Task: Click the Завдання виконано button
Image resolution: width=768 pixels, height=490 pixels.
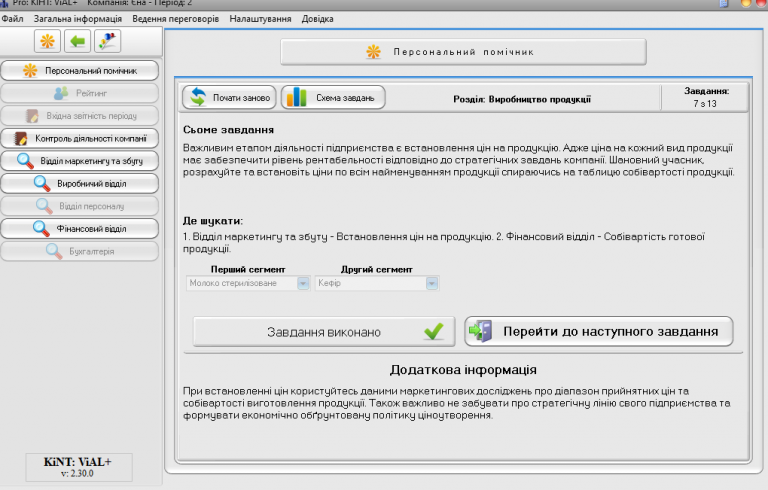Action: pyautogui.click(x=324, y=332)
